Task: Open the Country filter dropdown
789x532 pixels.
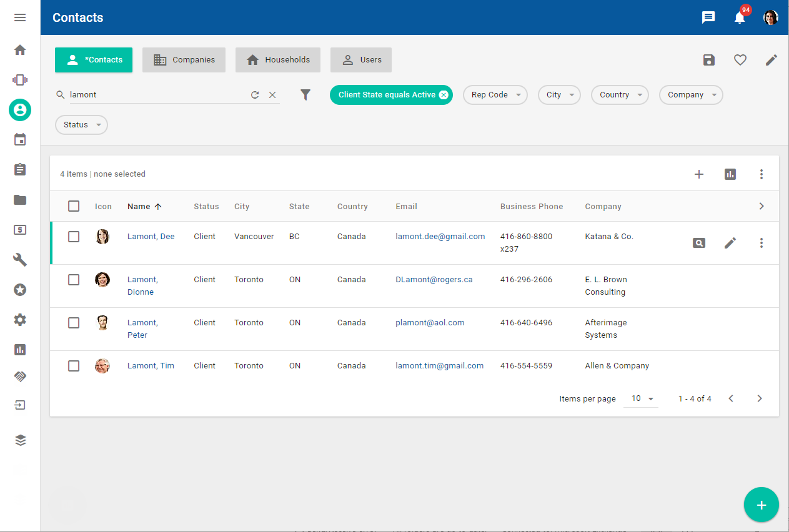Action: coord(620,95)
